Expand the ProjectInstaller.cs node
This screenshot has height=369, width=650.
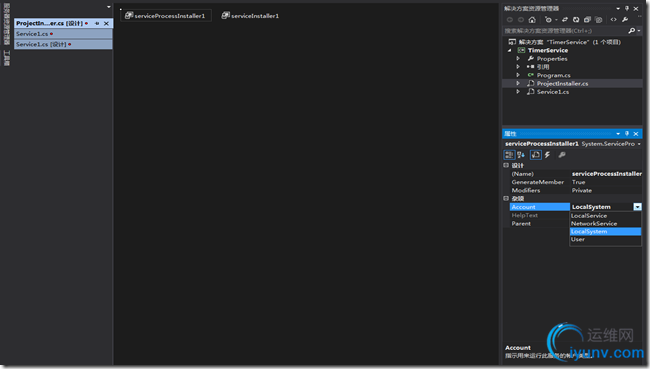tap(518, 83)
